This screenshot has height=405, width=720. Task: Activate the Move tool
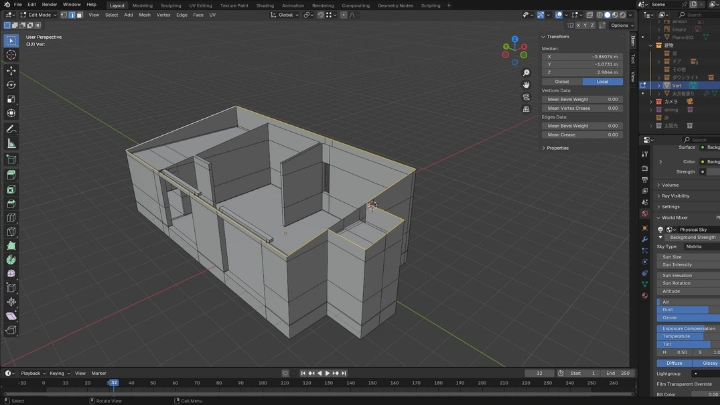[12, 71]
